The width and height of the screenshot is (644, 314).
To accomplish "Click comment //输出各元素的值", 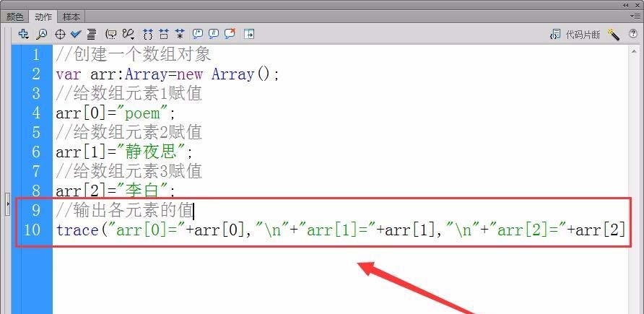I will point(124,210).
